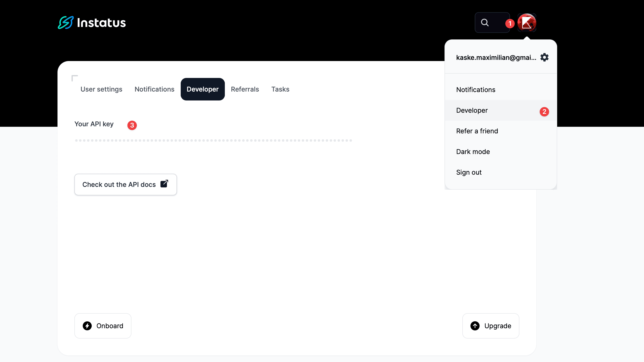The height and width of the screenshot is (362, 644).
Task: Click the dotted API key progress row
Action: pos(214,140)
